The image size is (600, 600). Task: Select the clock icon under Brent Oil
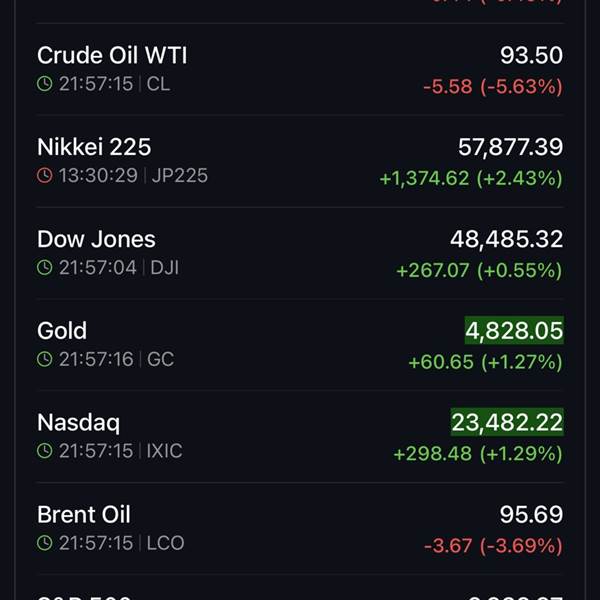pyautogui.click(x=44, y=544)
